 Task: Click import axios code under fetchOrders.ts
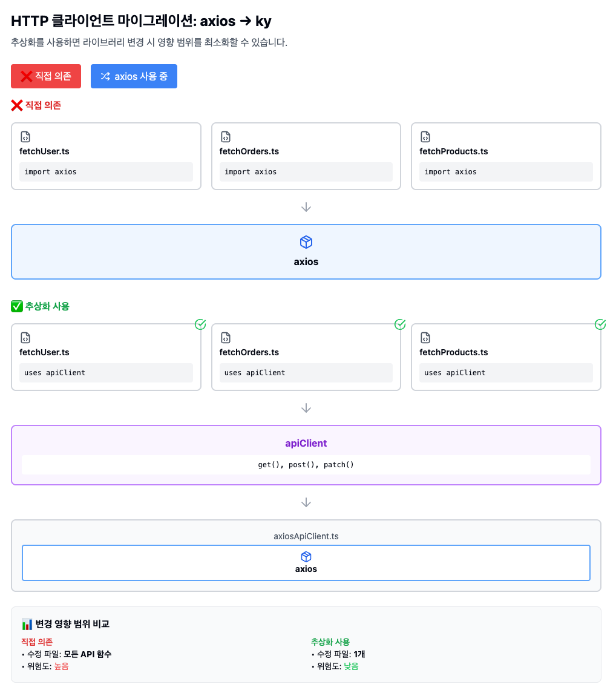point(306,172)
